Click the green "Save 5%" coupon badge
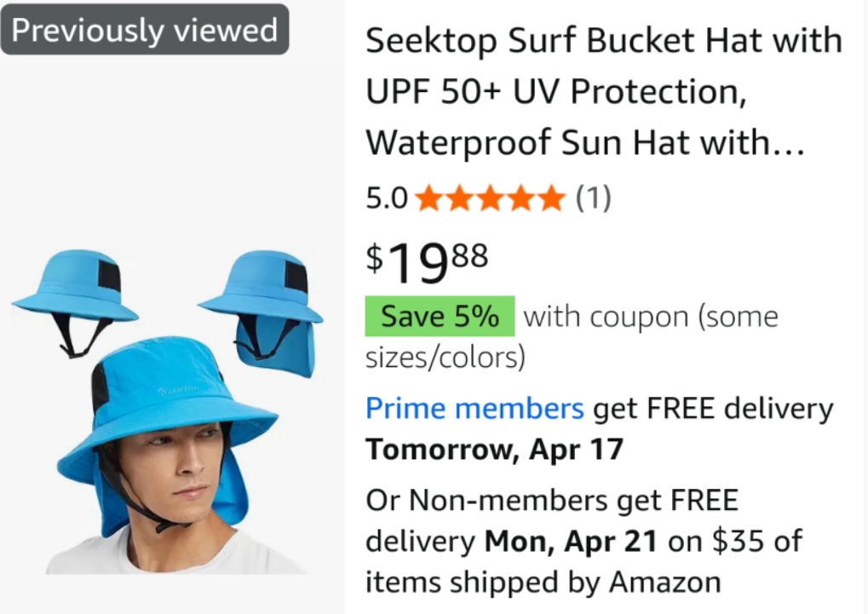This screenshot has height=614, width=868. click(x=440, y=317)
